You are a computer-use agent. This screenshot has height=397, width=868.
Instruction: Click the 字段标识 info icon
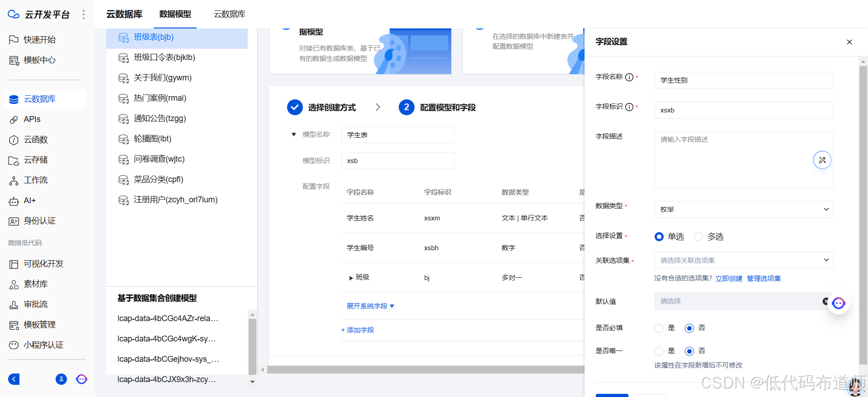[x=629, y=107]
